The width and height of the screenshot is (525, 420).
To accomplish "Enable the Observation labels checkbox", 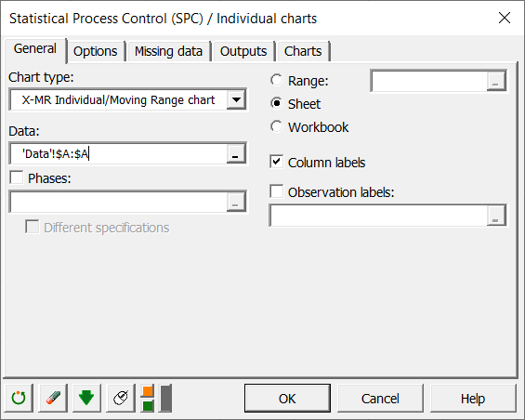I will [277, 191].
